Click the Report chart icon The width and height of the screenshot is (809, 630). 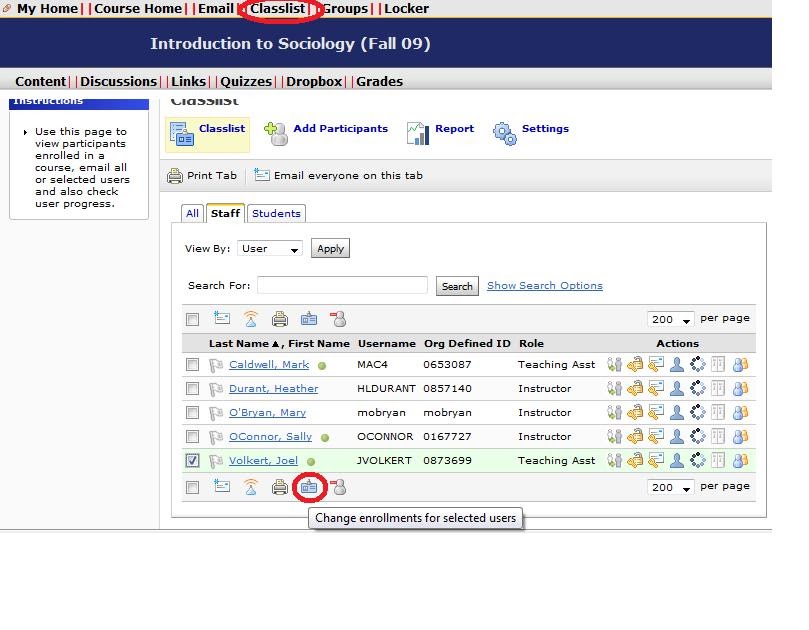(x=417, y=134)
